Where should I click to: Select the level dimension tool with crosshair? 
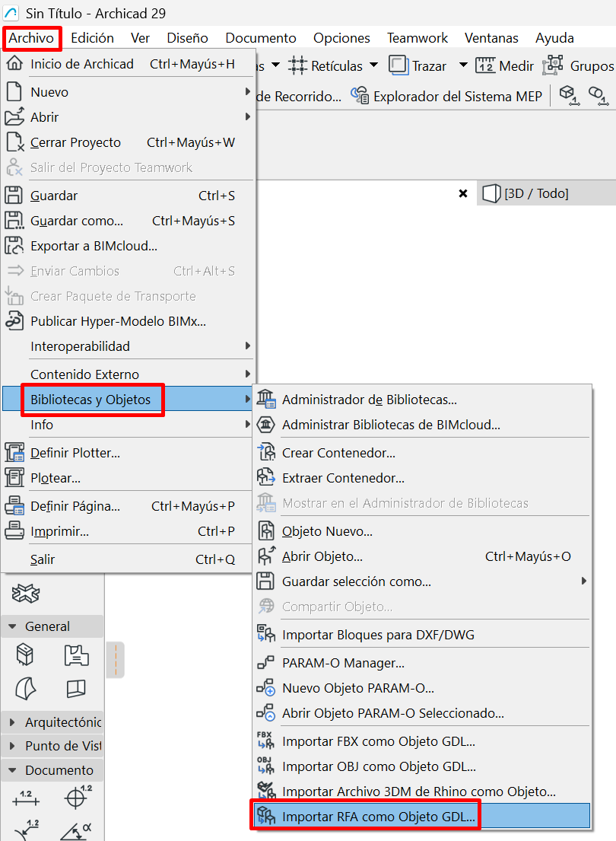click(x=76, y=798)
